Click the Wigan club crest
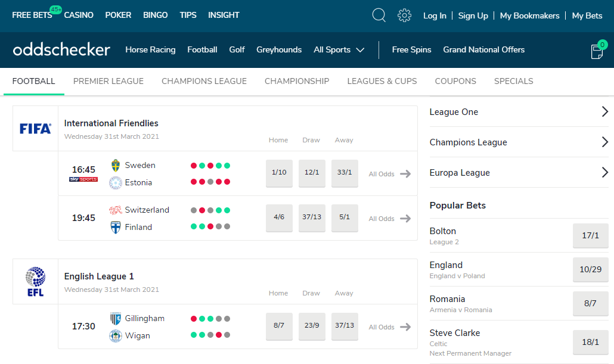This screenshot has height=364, width=614. (116, 336)
